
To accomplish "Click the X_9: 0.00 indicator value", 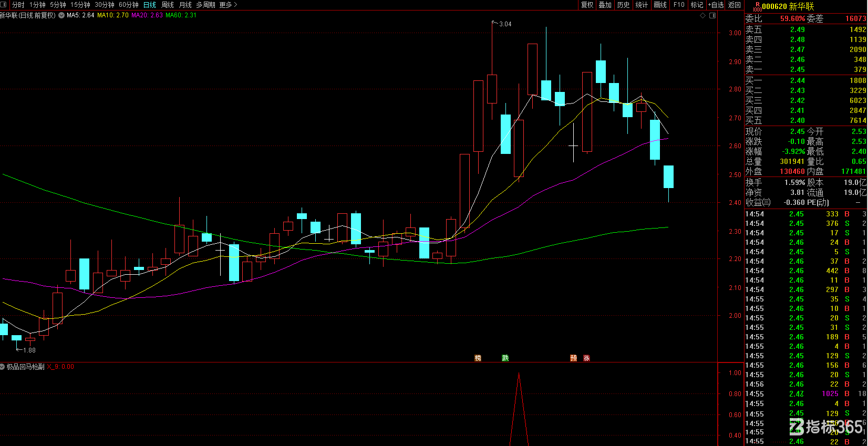I will coord(60,367).
